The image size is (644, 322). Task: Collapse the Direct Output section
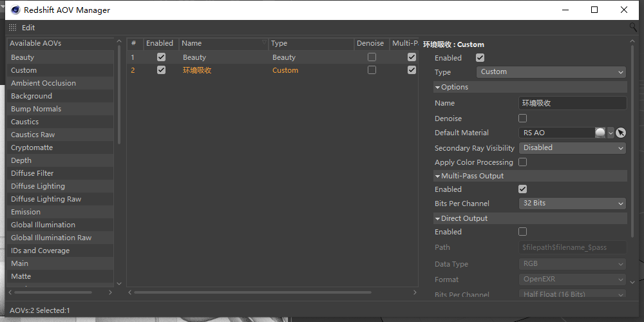[437, 218]
